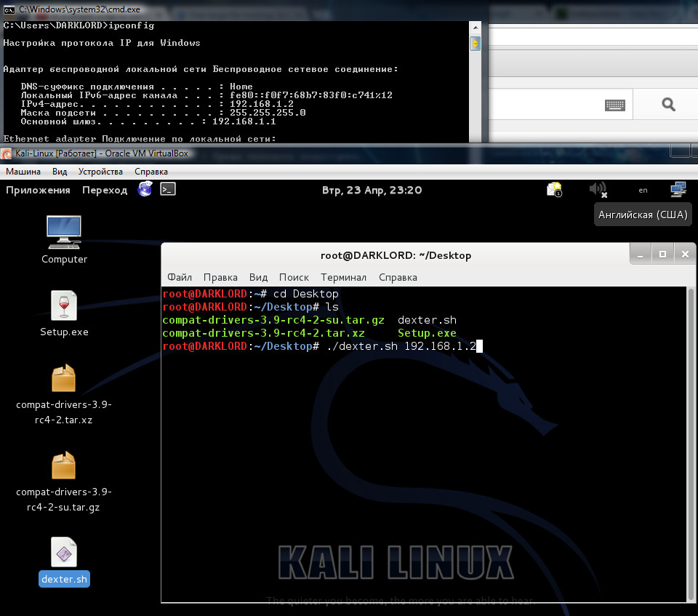Launch Iceweasel browser from top panel
Viewport: 698px width, 616px height.
[145, 189]
